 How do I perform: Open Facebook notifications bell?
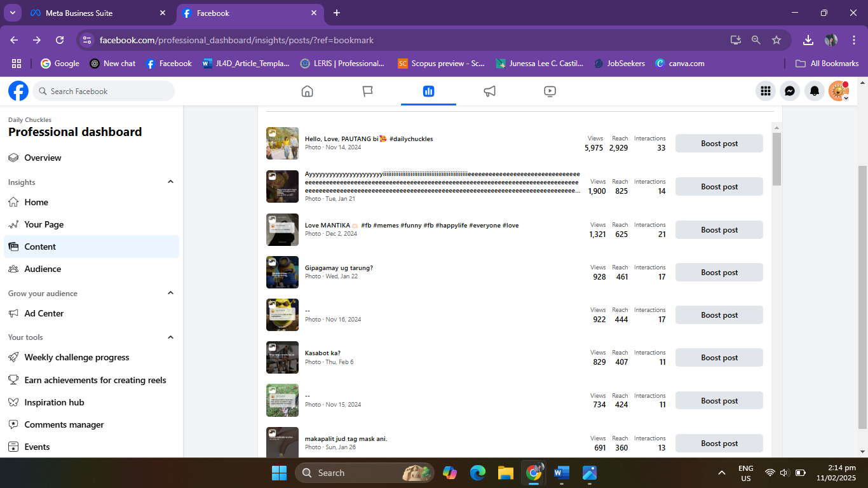point(814,91)
